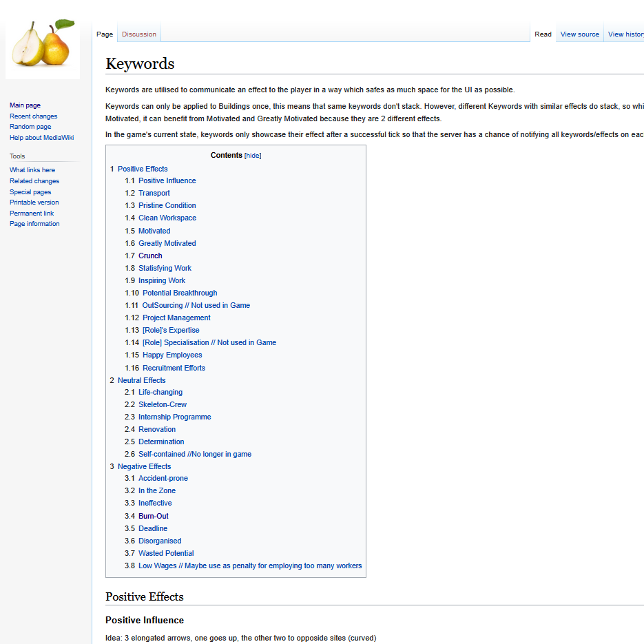Open Printable version link
This screenshot has height=644, width=644.
[34, 202]
